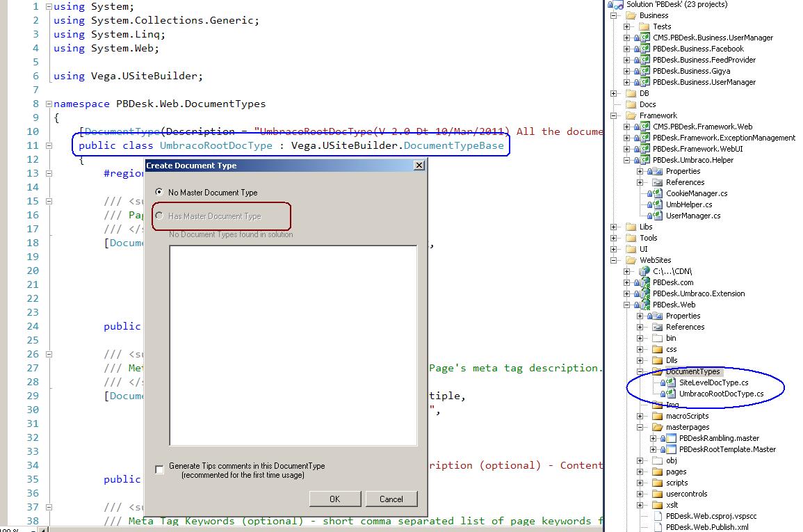This screenshot has height=532, width=803.
Task: Click the OK button in dialog
Action: 334,499
